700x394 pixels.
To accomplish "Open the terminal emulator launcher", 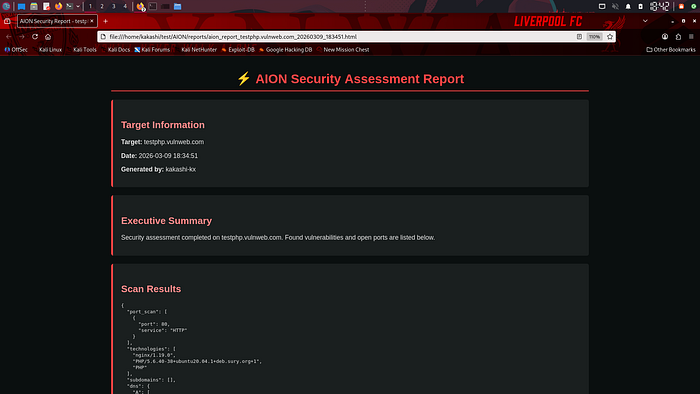I will pos(70,6).
